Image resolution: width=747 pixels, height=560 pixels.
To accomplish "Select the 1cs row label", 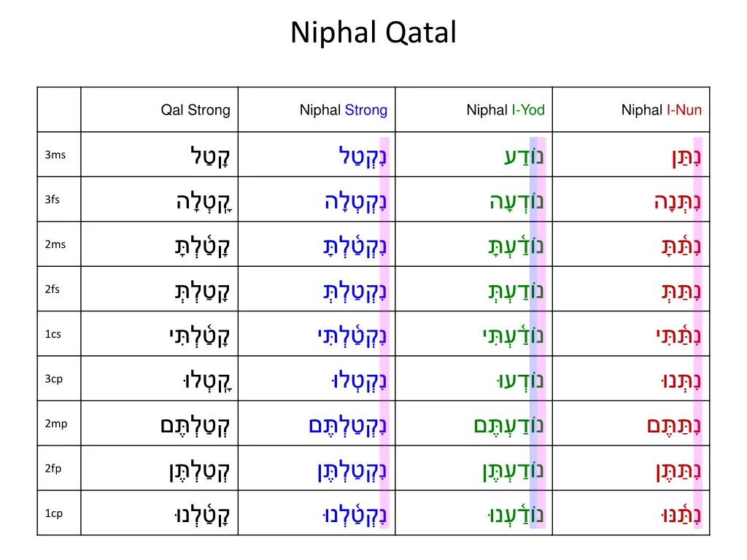I will (x=53, y=334).
